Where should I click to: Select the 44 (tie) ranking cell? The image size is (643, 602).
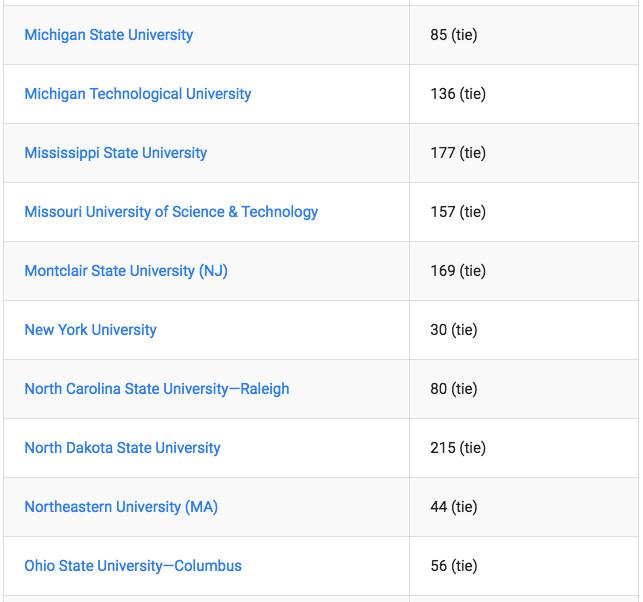(x=453, y=507)
